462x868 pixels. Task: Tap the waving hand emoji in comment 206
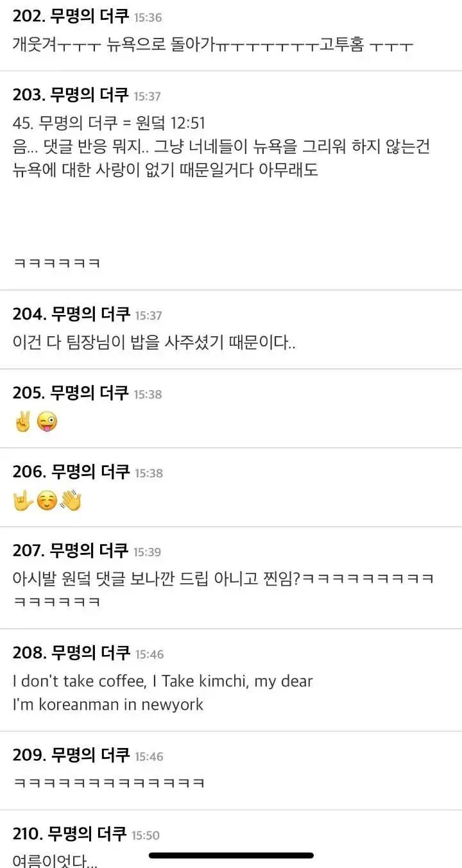(x=70, y=501)
